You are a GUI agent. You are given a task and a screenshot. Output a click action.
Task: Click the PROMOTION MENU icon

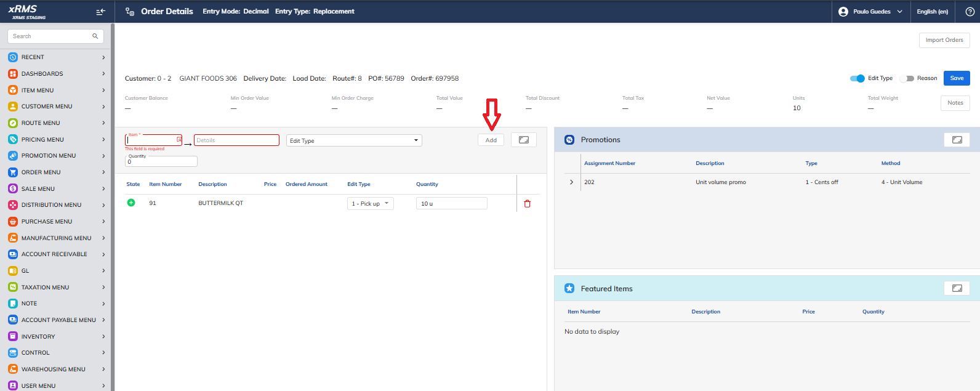point(13,156)
